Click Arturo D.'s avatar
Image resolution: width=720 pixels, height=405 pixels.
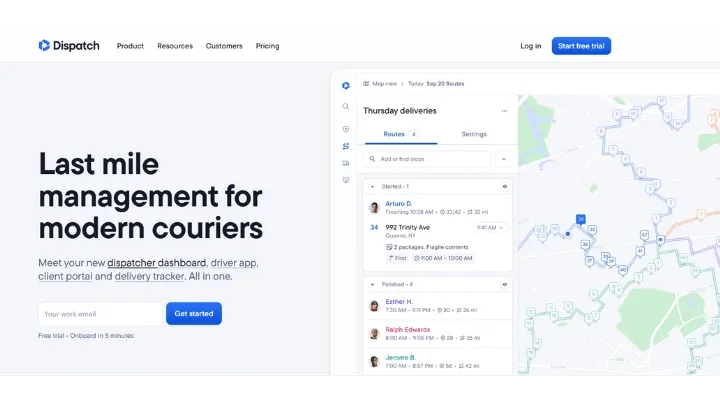coord(374,208)
